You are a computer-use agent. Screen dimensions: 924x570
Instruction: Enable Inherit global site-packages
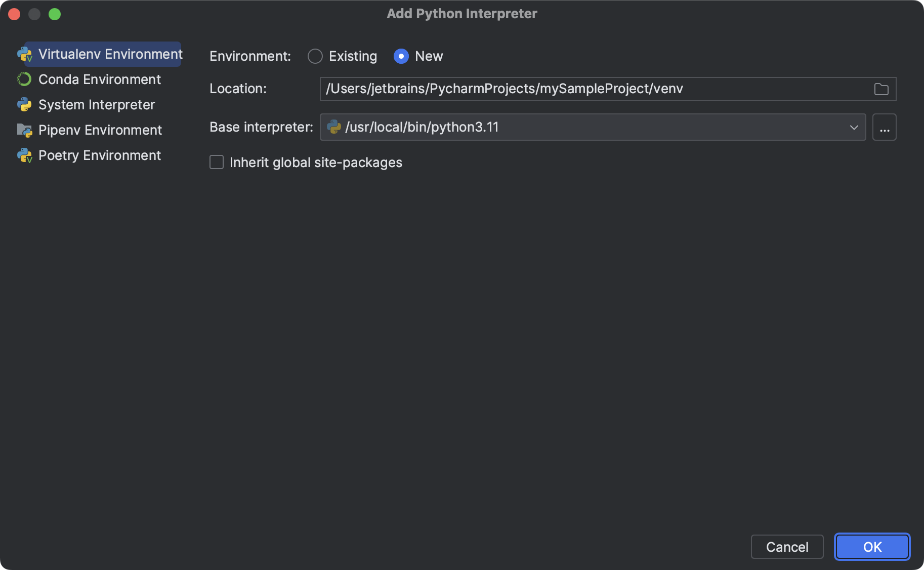point(216,162)
